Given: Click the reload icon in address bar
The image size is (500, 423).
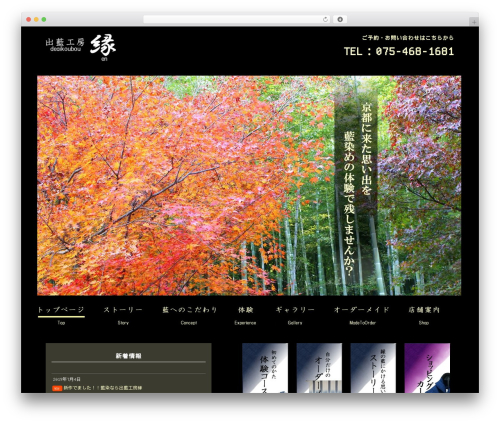Looking at the screenshot, I should pos(325,19).
